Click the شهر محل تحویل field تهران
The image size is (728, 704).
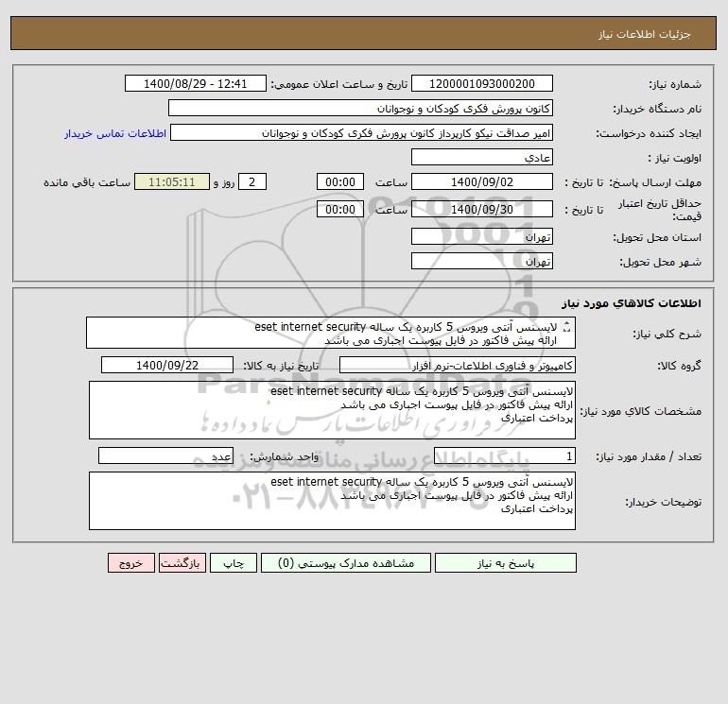[x=482, y=261]
